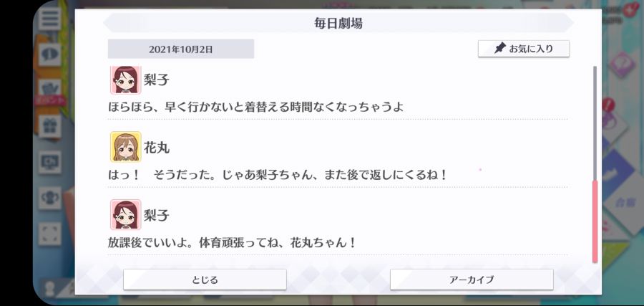This screenshot has height=306, width=644.
Task: Click the gray scrollbar track upper area
Action: tap(595, 123)
